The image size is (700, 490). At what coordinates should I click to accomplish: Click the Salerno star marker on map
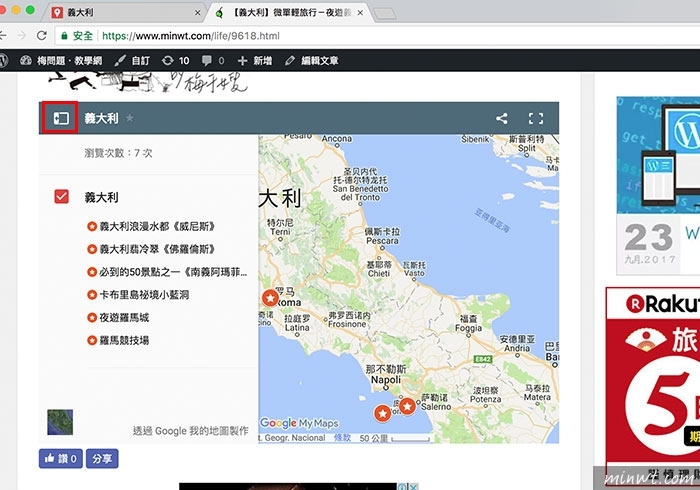407,406
